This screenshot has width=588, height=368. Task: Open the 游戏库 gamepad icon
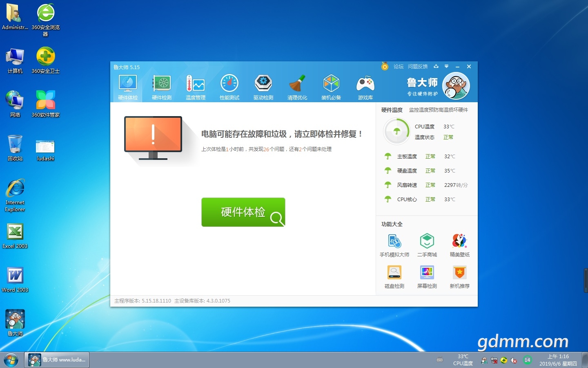pyautogui.click(x=365, y=87)
